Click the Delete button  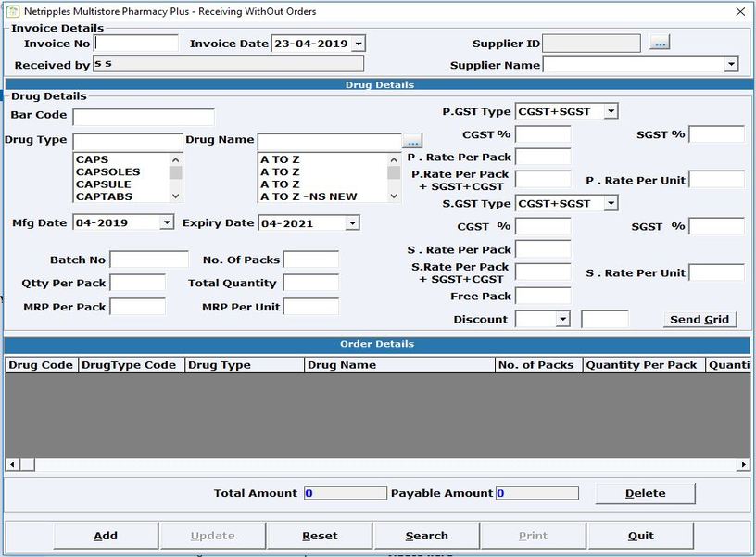(645, 493)
